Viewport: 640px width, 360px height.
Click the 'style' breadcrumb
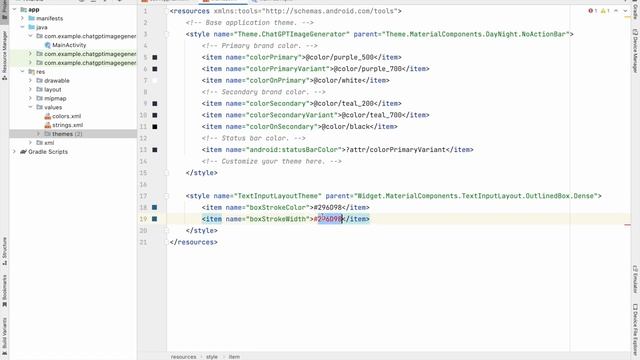(211, 357)
